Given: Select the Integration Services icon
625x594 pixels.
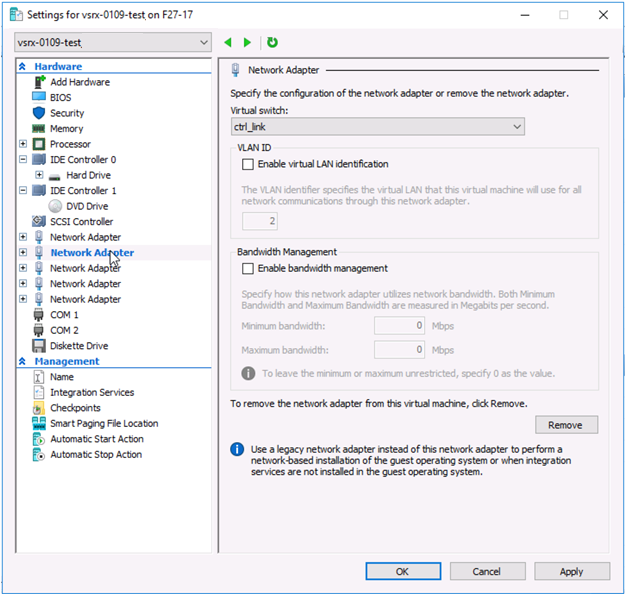Looking at the screenshot, I should pos(38,392).
